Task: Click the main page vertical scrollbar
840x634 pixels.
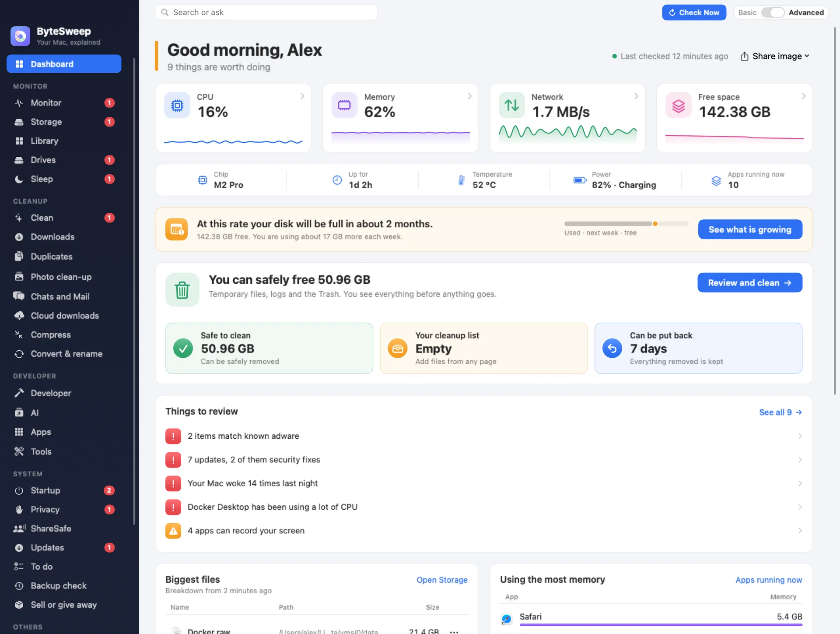Action: (835, 210)
